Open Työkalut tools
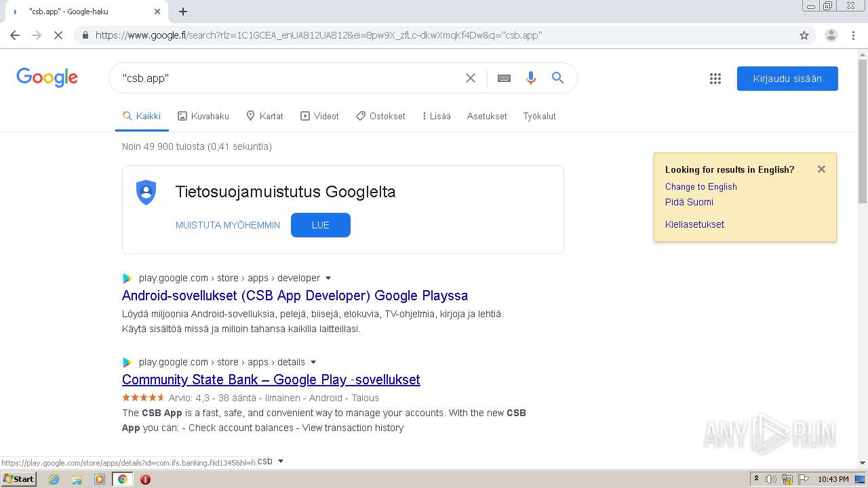 coord(539,116)
